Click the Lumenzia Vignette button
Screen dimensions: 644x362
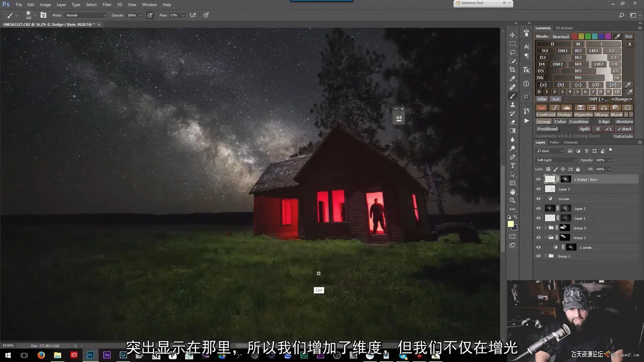click(583, 115)
